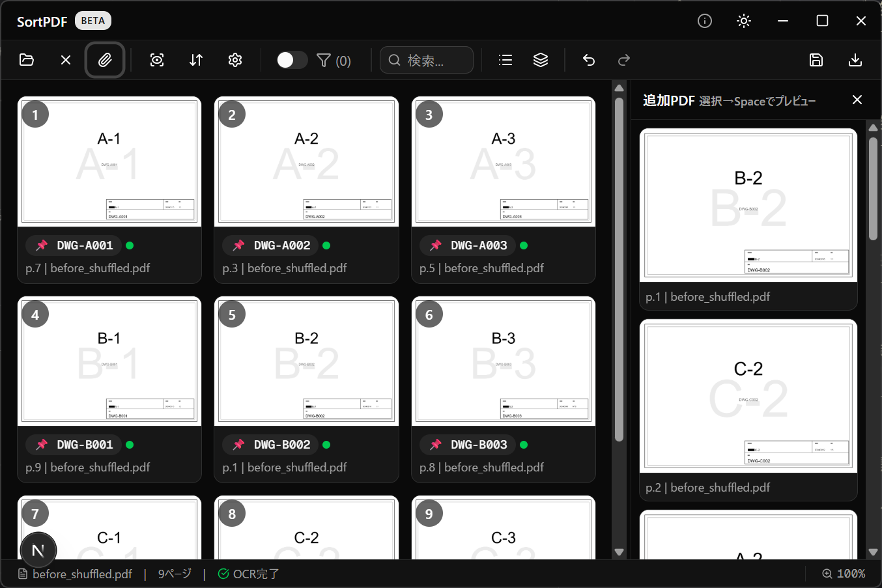Click the 100% zoom indicator
This screenshot has height=588, width=882.
point(844,574)
